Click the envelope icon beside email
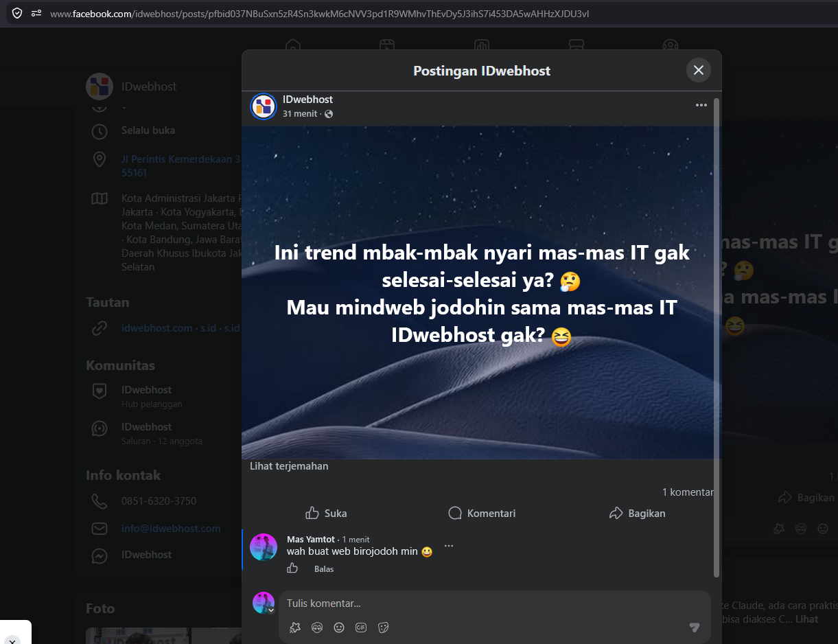 [x=100, y=529]
